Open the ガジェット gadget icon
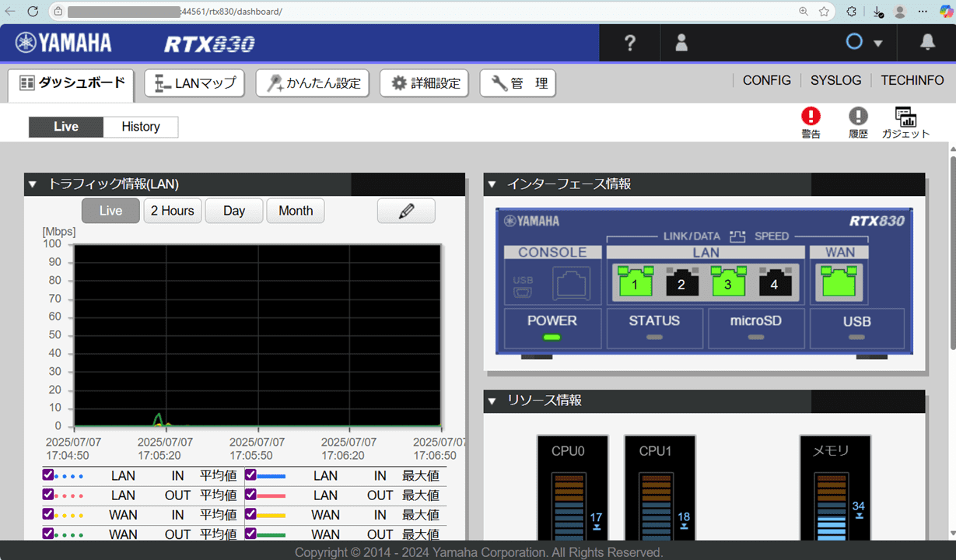Screen dimensions: 956x560 pos(905,122)
